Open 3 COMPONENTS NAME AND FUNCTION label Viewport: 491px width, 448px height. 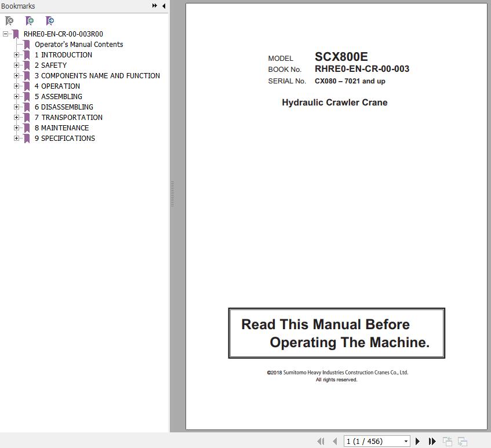tap(97, 76)
